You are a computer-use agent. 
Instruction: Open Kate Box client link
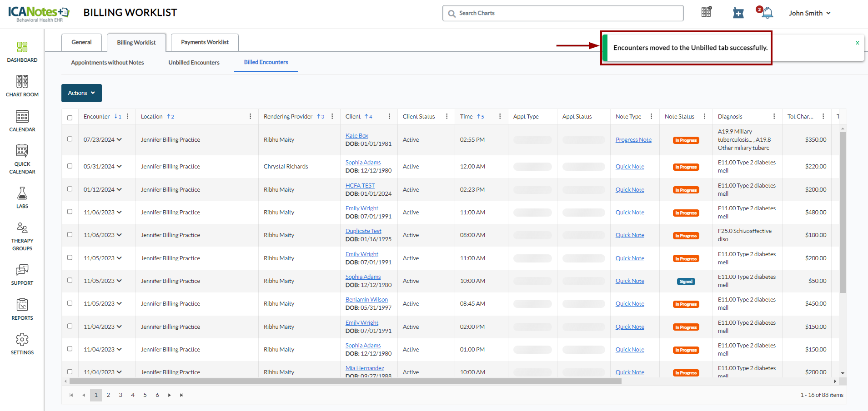tap(356, 136)
